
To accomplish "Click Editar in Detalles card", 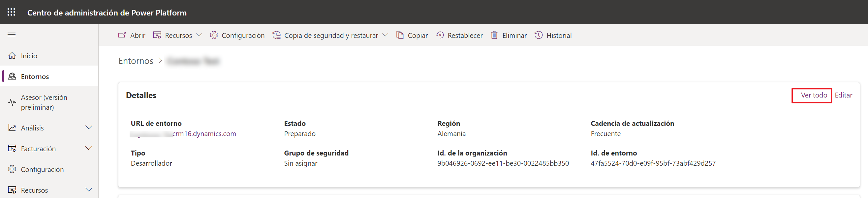I will 843,95.
